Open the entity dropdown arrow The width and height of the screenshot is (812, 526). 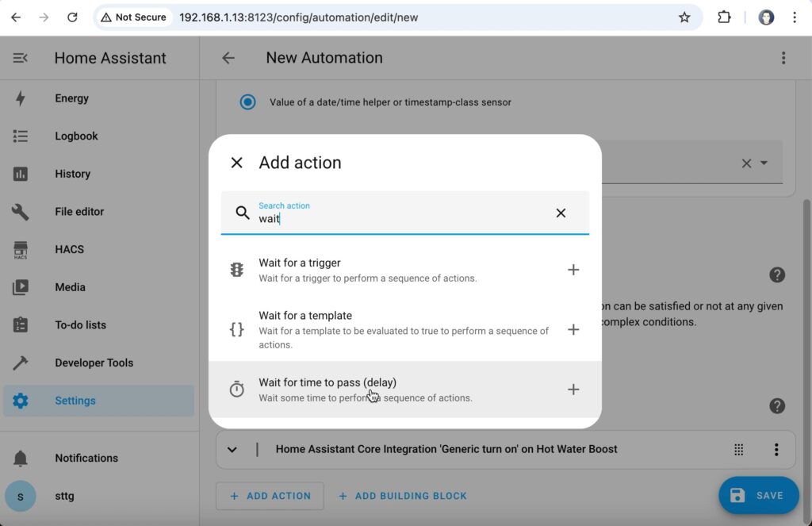[764, 163]
